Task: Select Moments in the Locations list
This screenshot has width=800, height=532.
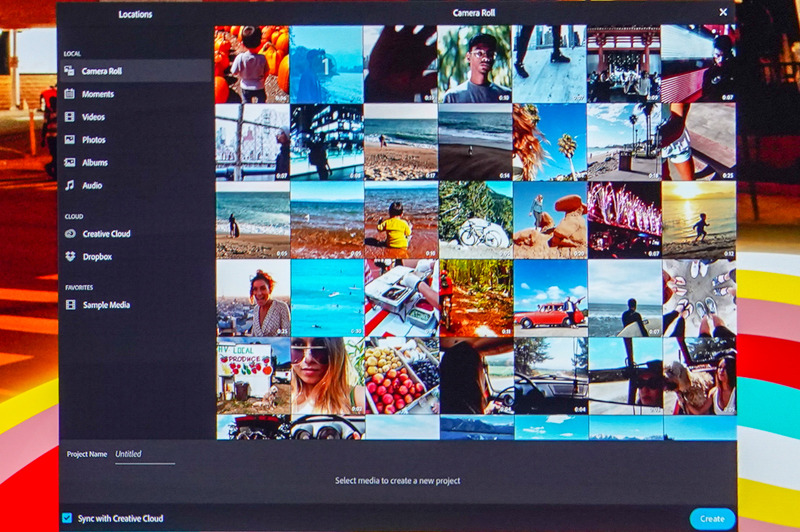Action: point(136,94)
